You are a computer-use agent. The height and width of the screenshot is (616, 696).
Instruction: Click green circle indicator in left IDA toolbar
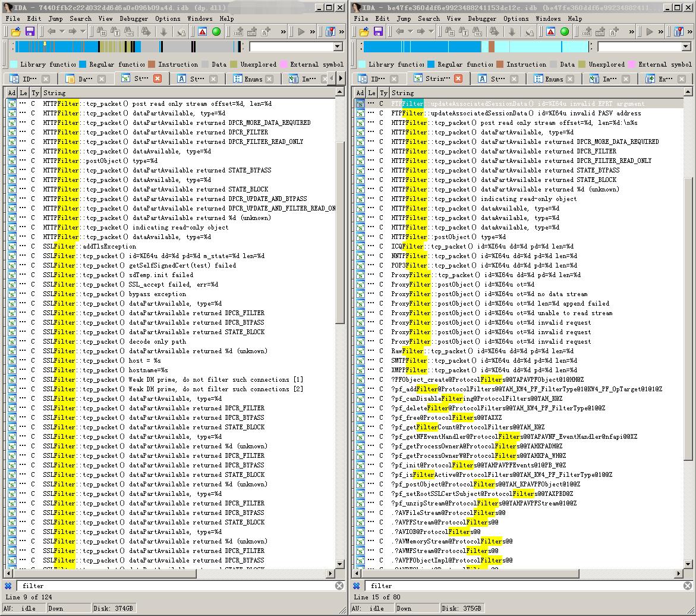tap(216, 32)
